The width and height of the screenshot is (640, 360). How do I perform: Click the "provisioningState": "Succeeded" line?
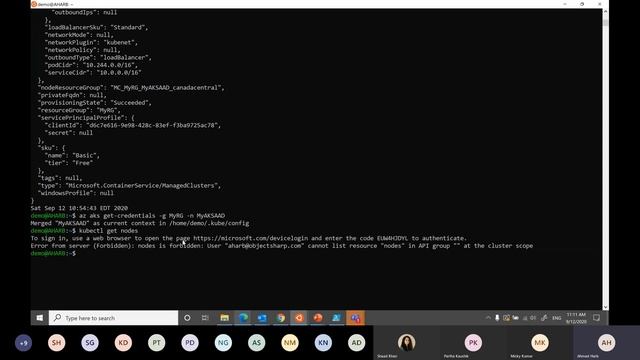click(x=95, y=102)
